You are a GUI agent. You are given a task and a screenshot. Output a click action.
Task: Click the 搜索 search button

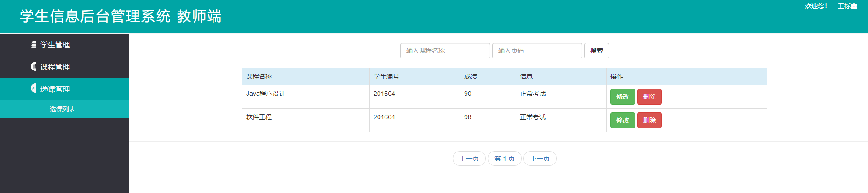[597, 51]
